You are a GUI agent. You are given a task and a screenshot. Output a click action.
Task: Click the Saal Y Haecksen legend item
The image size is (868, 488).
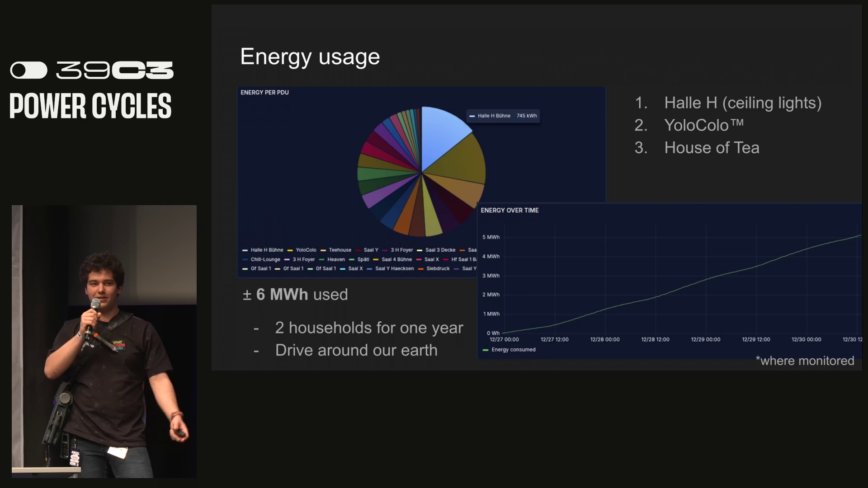click(394, 269)
